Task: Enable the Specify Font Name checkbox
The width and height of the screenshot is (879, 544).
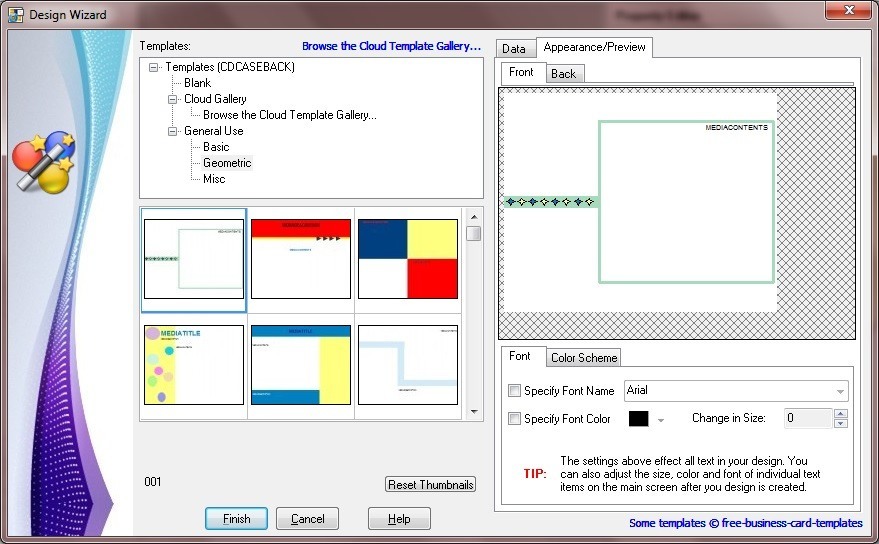Action: pos(514,390)
